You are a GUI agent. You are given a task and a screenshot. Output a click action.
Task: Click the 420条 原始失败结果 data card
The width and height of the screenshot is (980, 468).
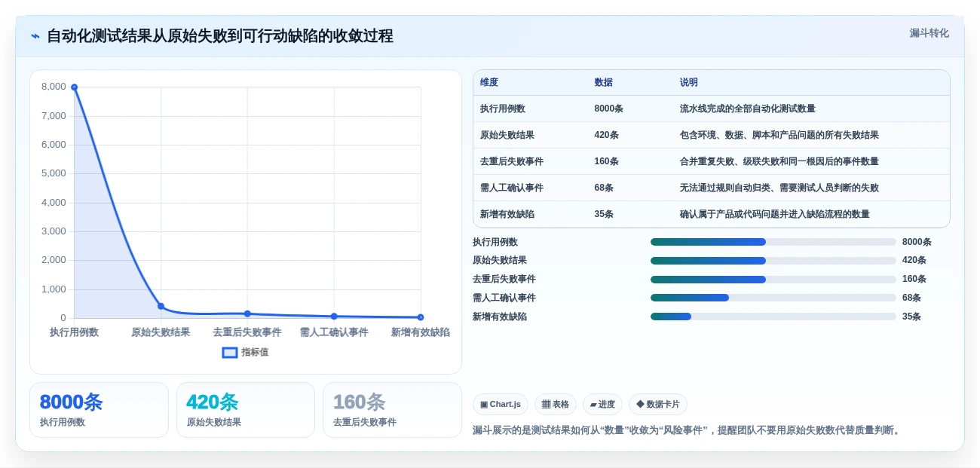click(246, 410)
